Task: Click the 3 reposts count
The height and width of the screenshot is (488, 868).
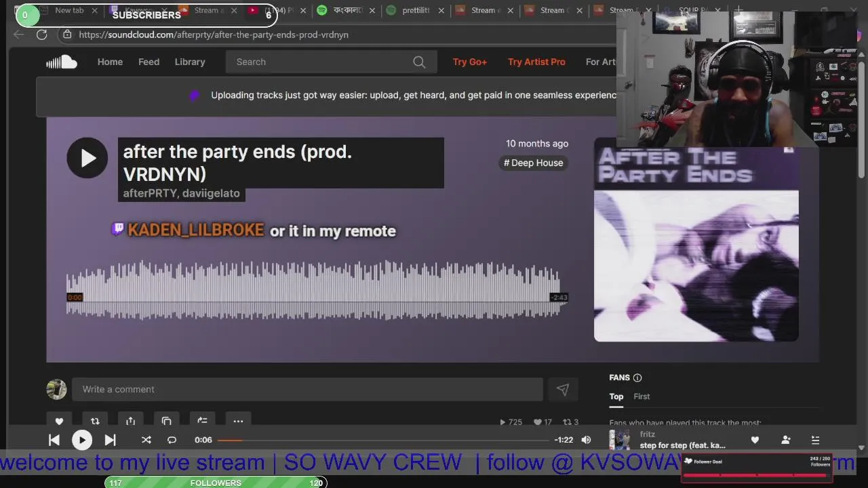Action: coord(571,422)
